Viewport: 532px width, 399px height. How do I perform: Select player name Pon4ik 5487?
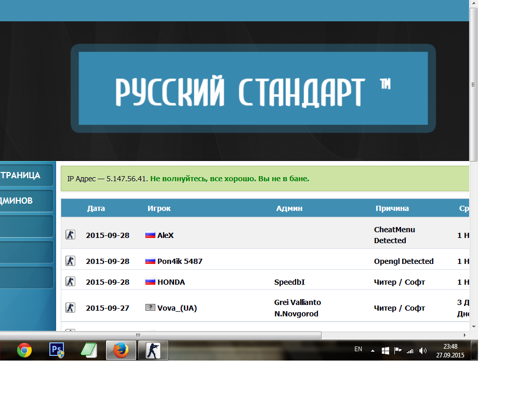click(180, 261)
